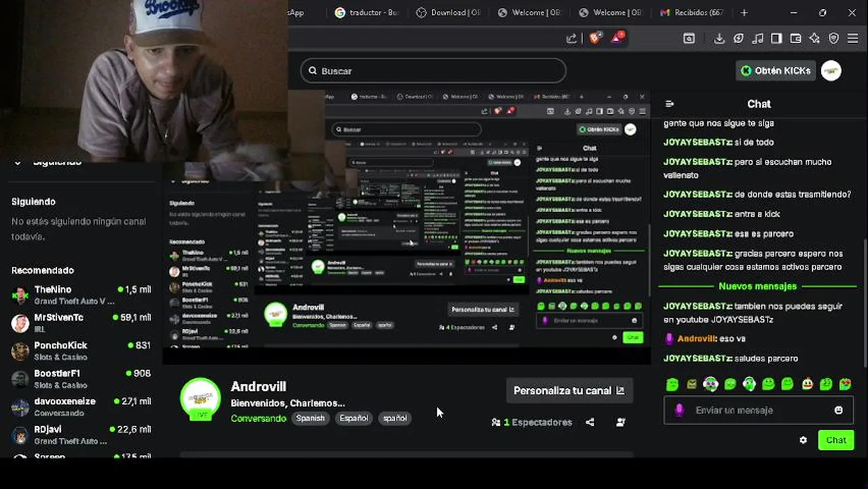Image resolution: width=868 pixels, height=489 pixels.
Task: Click the green Chat send button
Action: (835, 440)
